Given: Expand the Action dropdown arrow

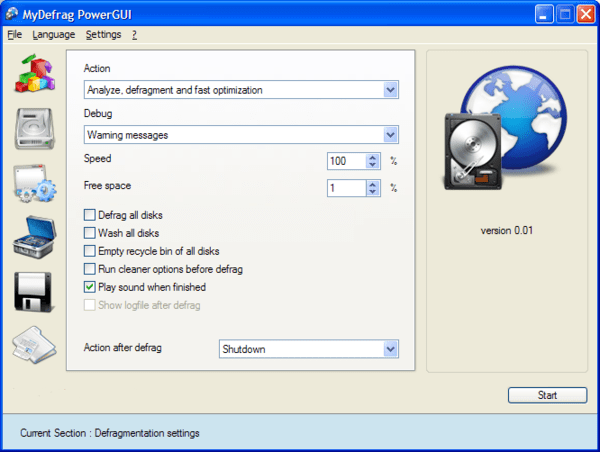Looking at the screenshot, I should (x=390, y=90).
